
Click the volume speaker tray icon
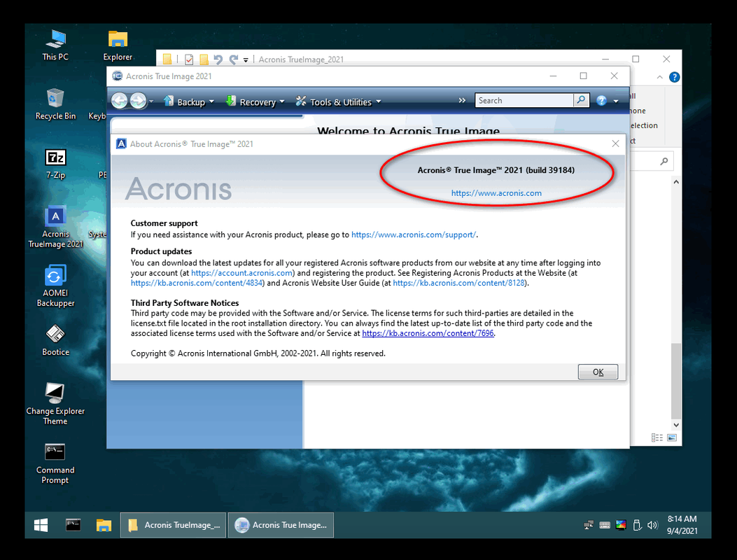[x=652, y=525]
